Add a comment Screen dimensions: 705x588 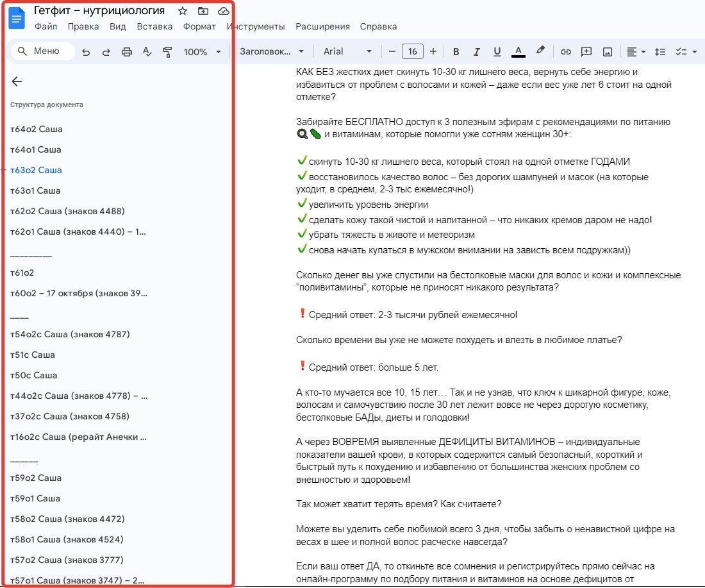coord(586,52)
